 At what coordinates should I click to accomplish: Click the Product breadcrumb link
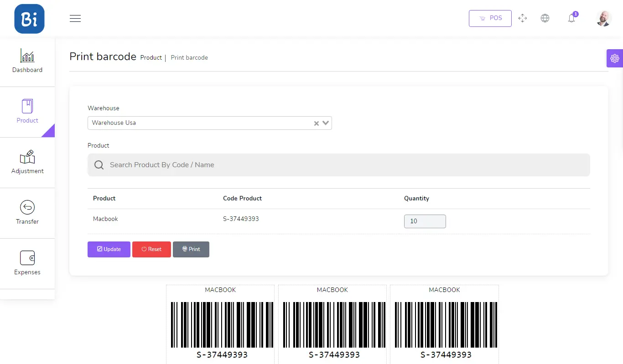click(x=151, y=58)
